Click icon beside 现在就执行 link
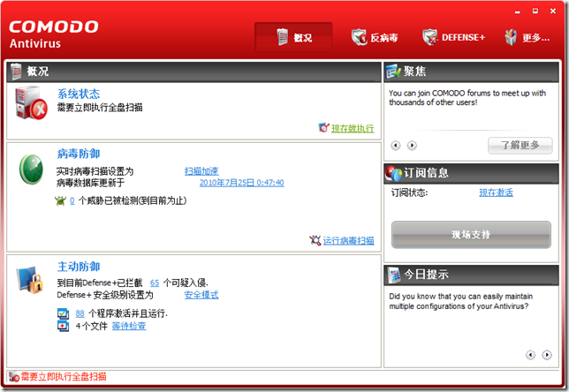This screenshot has height=392, width=569. (x=323, y=127)
